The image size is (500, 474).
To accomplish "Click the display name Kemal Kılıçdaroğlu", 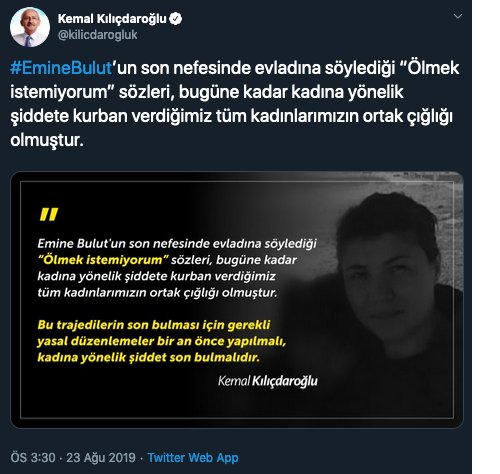I will pos(112,19).
